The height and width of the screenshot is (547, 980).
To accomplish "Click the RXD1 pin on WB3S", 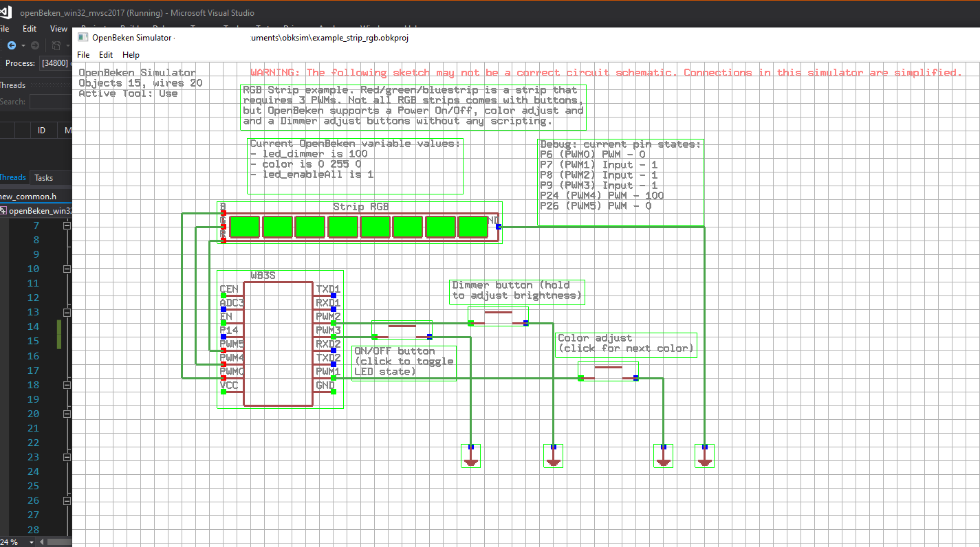I will [334, 309].
